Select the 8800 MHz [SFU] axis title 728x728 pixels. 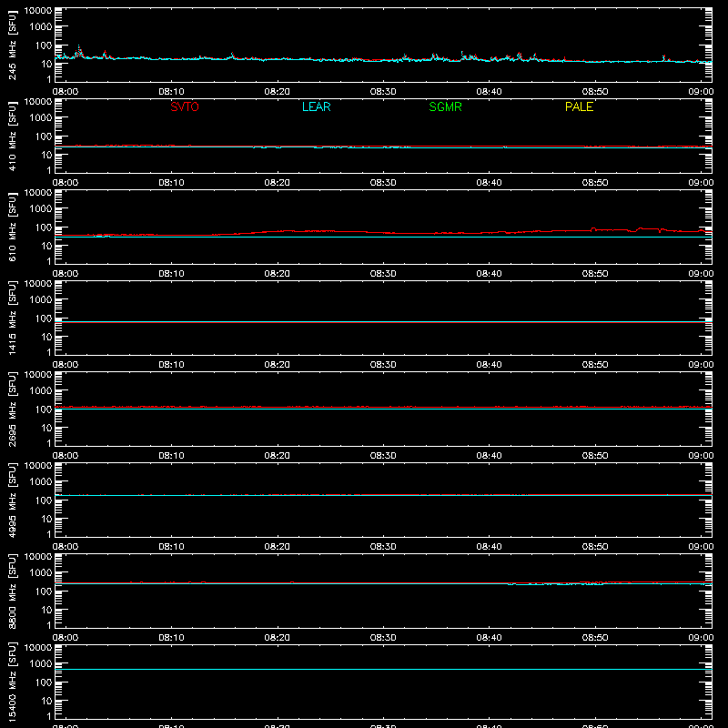[13, 591]
